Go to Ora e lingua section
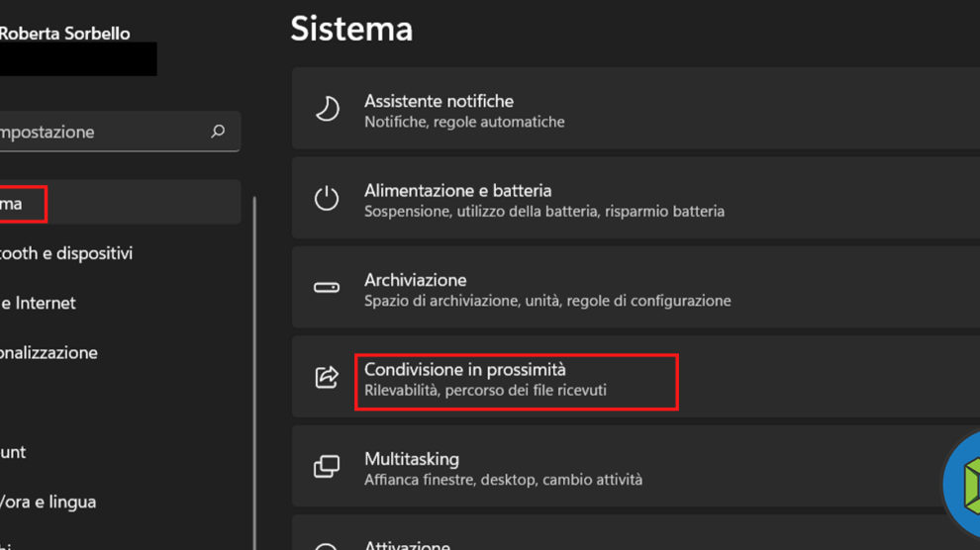Screen dimensions: 980x550 tap(48, 502)
